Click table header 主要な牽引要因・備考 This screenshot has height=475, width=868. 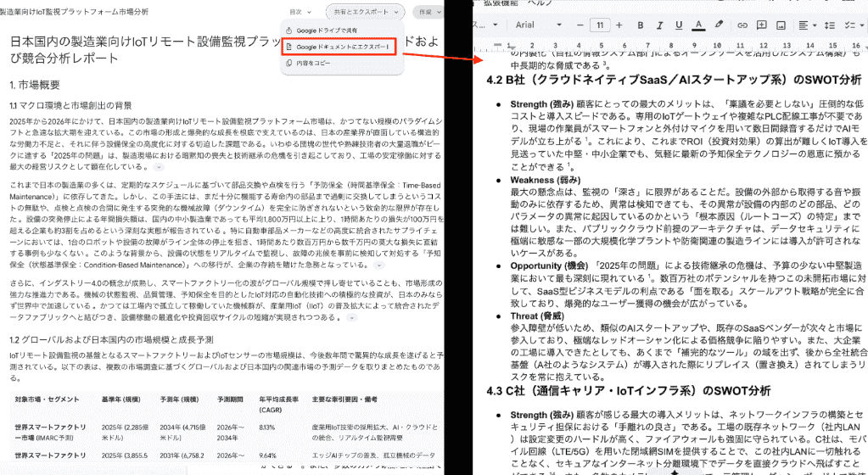pos(344,400)
